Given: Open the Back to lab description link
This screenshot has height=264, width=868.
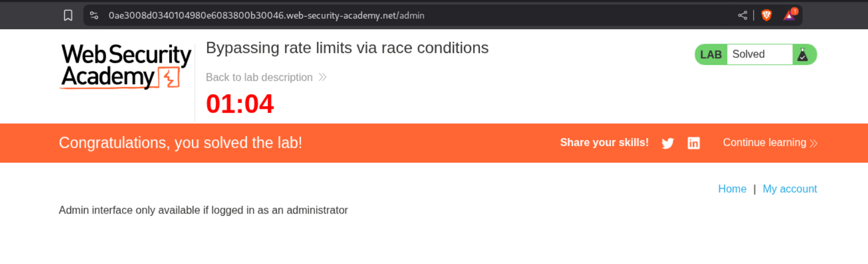Looking at the screenshot, I should click(x=259, y=78).
